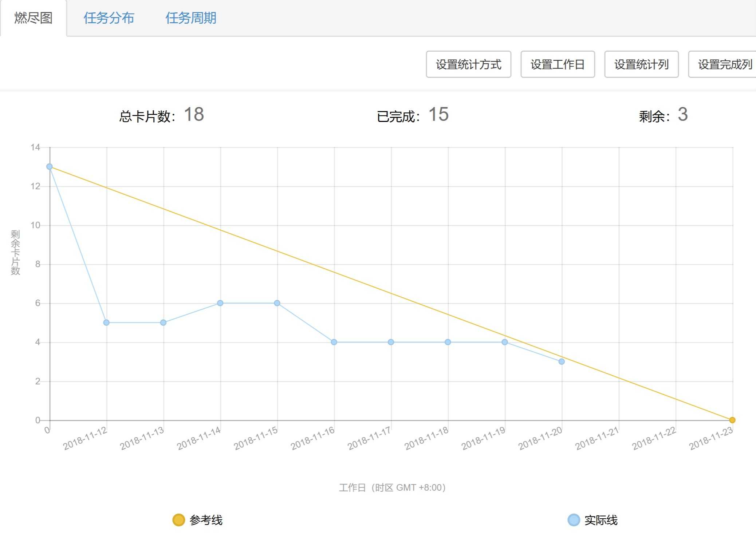Click the 剩余 value 3
756x546 pixels.
click(x=683, y=114)
